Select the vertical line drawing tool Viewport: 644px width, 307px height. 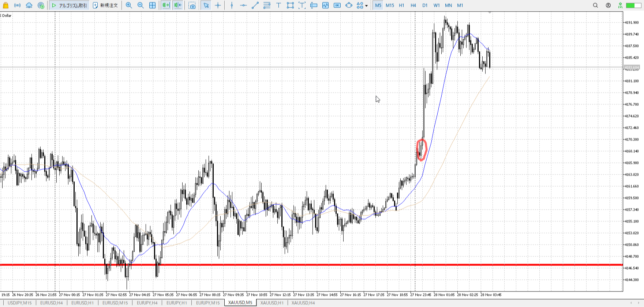pyautogui.click(x=232, y=5)
